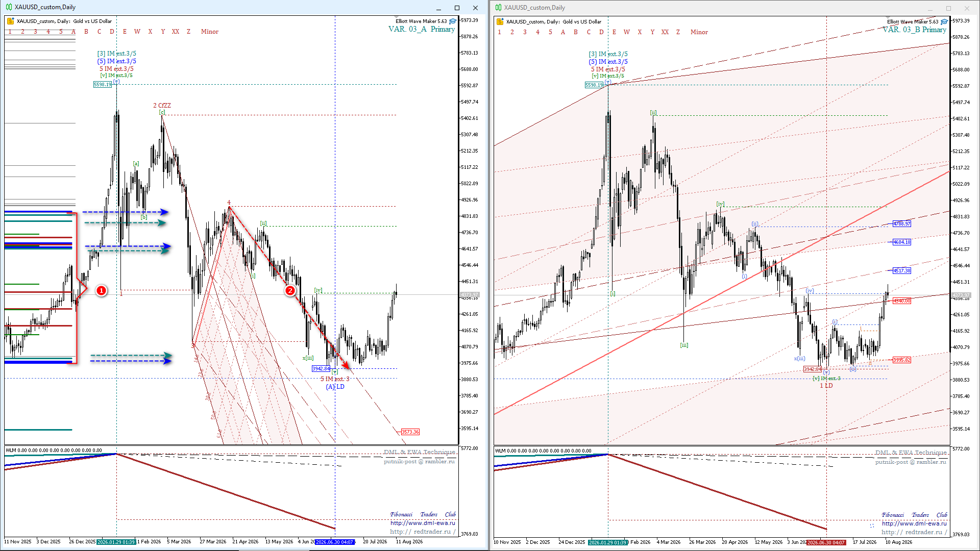Click the candlestick icon in the VAR. 03_B window title bar
The width and height of the screenshot is (980, 551).
[498, 8]
